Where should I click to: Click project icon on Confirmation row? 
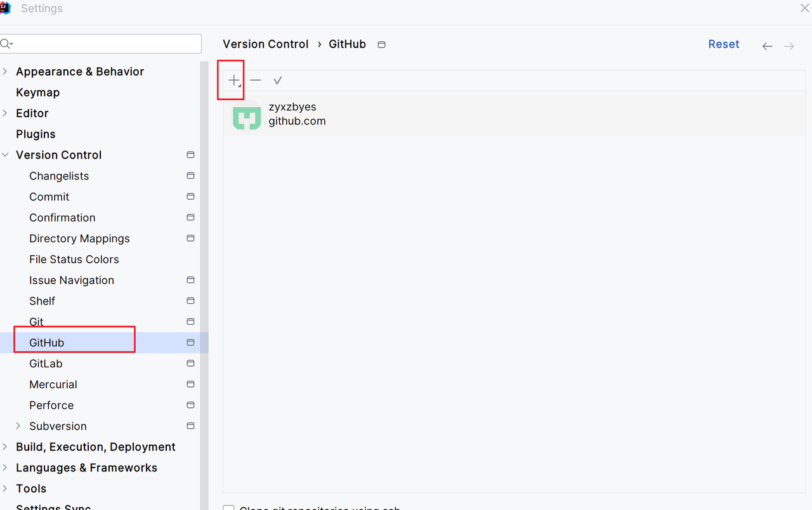(x=190, y=218)
